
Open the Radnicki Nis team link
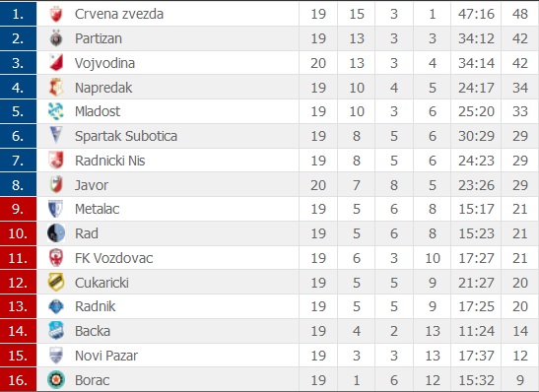(110, 161)
